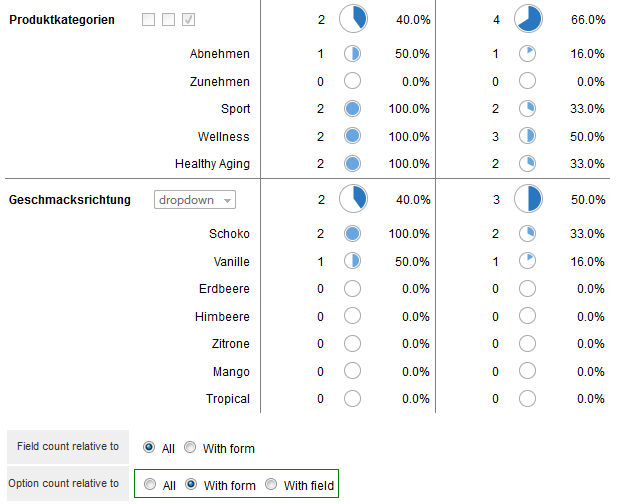Click the 50.0% pie chart for Geschmacksrichtung
This screenshot has height=504, width=618.
tap(528, 199)
